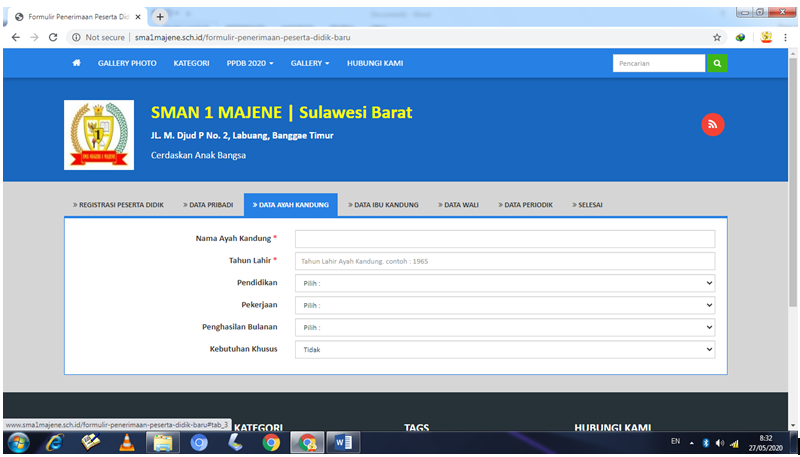The height and width of the screenshot is (457, 800).
Task: Click the Nama Ayah Kandung input field
Action: click(x=505, y=239)
